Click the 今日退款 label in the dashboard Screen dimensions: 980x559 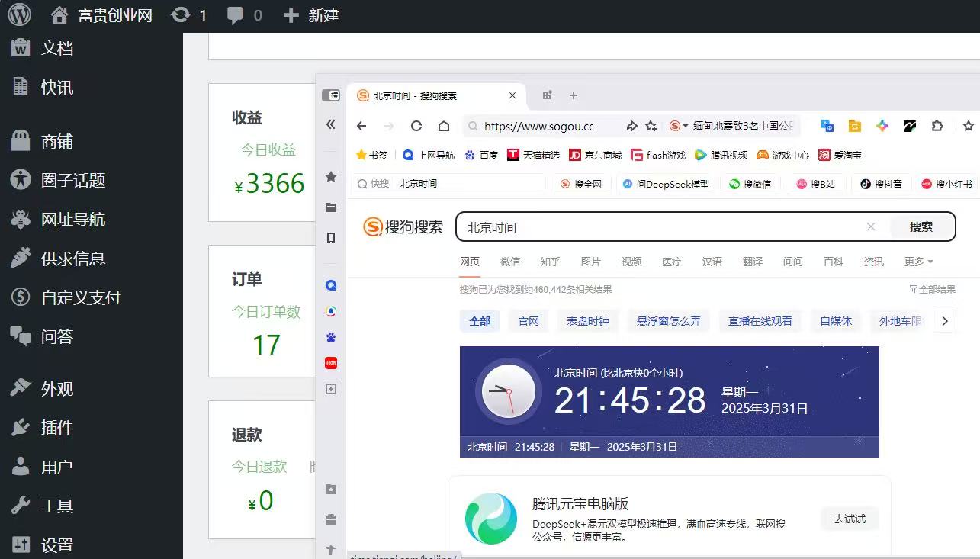(259, 466)
